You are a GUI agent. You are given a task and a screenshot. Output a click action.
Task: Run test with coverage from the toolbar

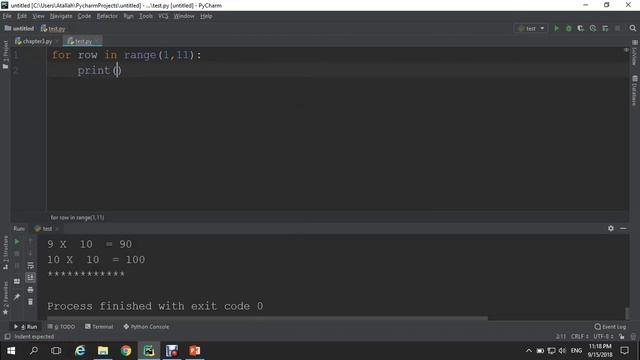click(580, 28)
